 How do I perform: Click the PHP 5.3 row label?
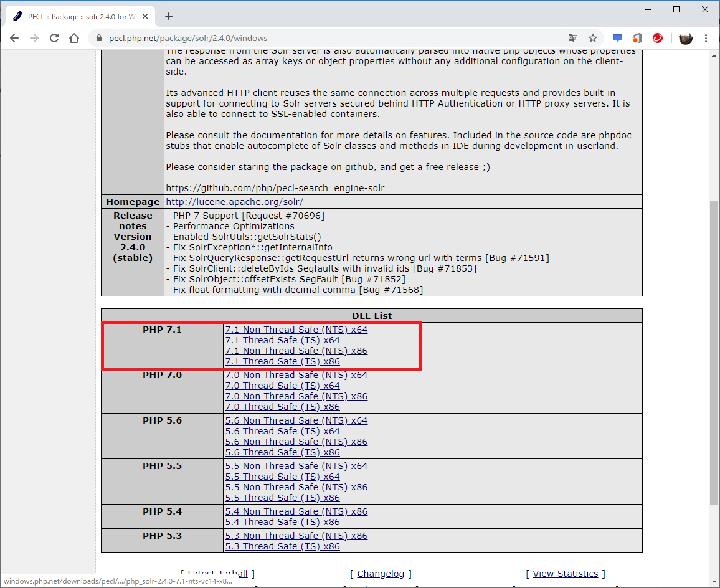pyautogui.click(x=162, y=536)
